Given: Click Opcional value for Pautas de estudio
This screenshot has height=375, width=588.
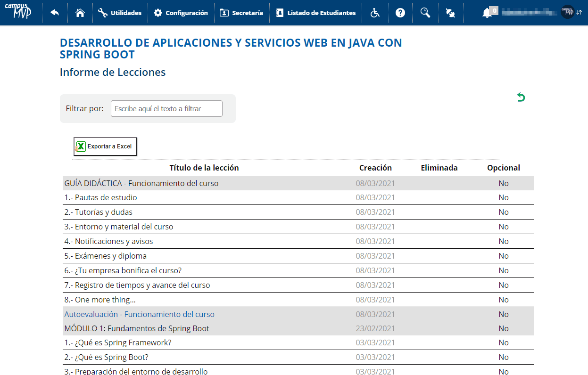Looking at the screenshot, I should point(504,197).
